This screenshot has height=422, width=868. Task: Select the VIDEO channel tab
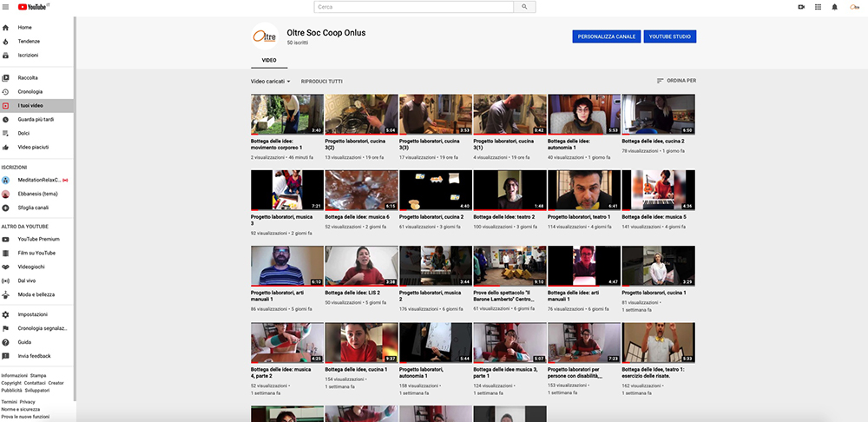pyautogui.click(x=269, y=60)
